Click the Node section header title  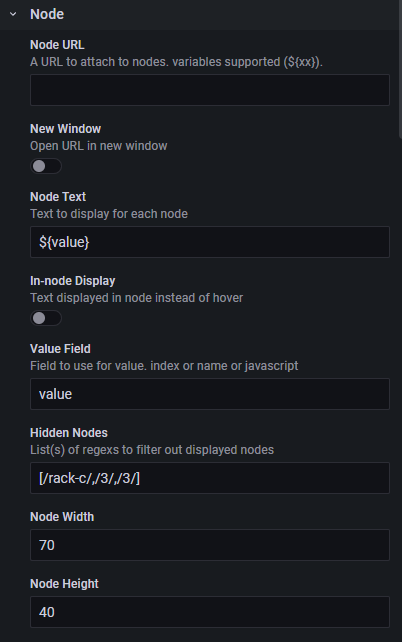click(x=47, y=14)
